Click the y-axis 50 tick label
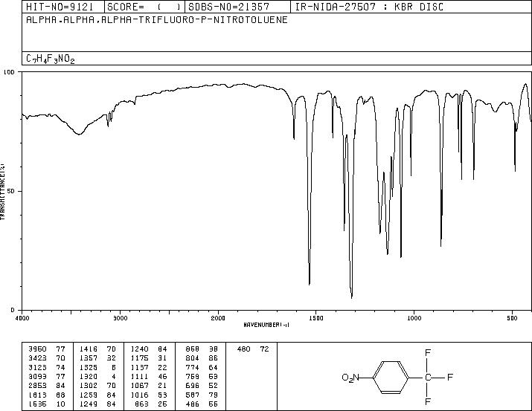The width and height of the screenshot is (532, 411). pos(11,191)
